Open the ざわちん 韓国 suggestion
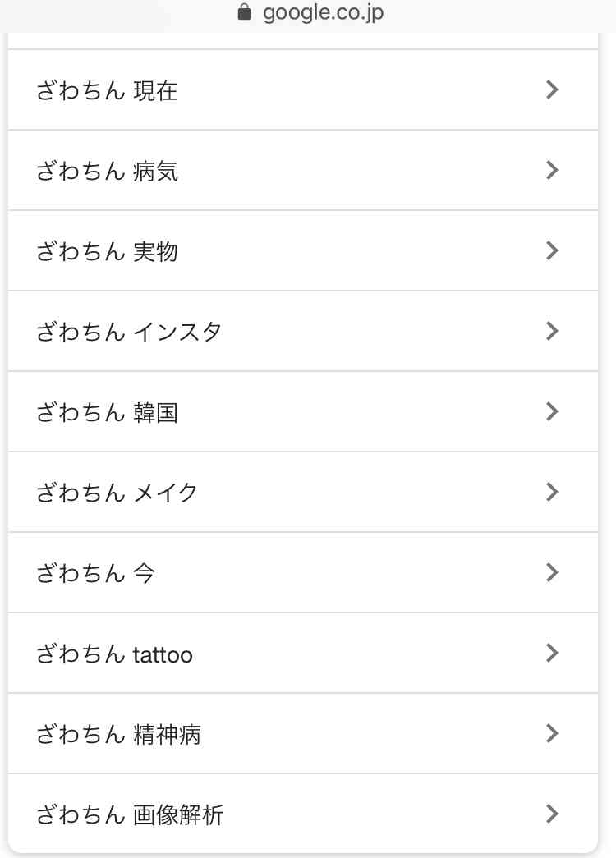The width and height of the screenshot is (616, 858). 107,412
